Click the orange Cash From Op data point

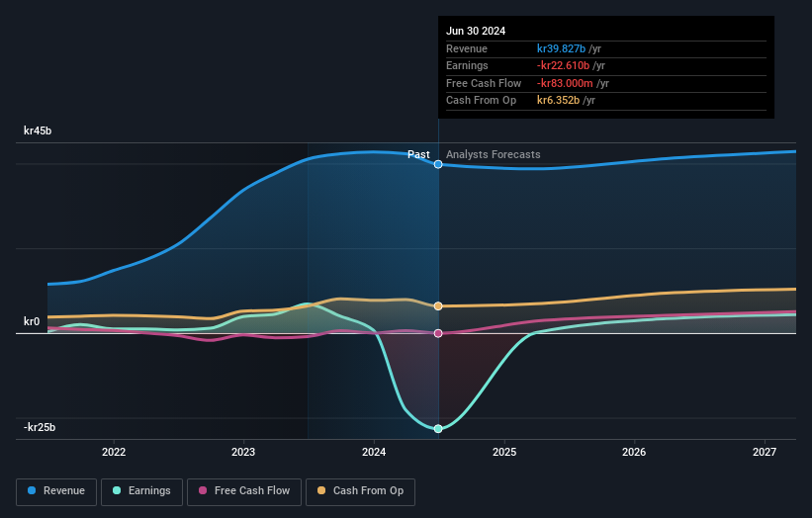[x=438, y=306]
